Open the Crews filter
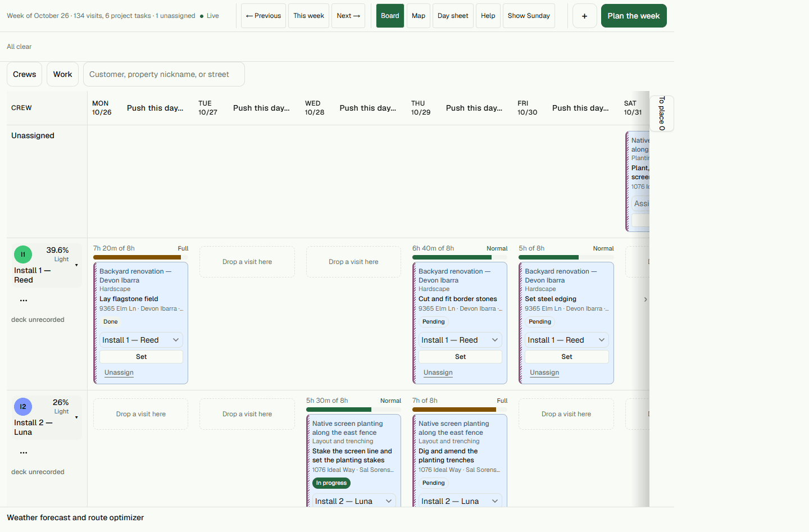 24,74
